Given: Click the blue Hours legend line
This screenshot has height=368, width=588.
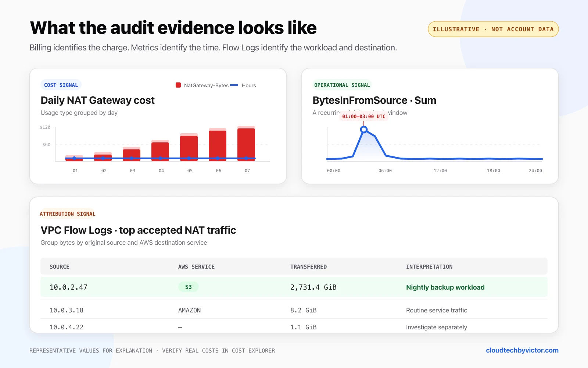Looking at the screenshot, I should (234, 85).
